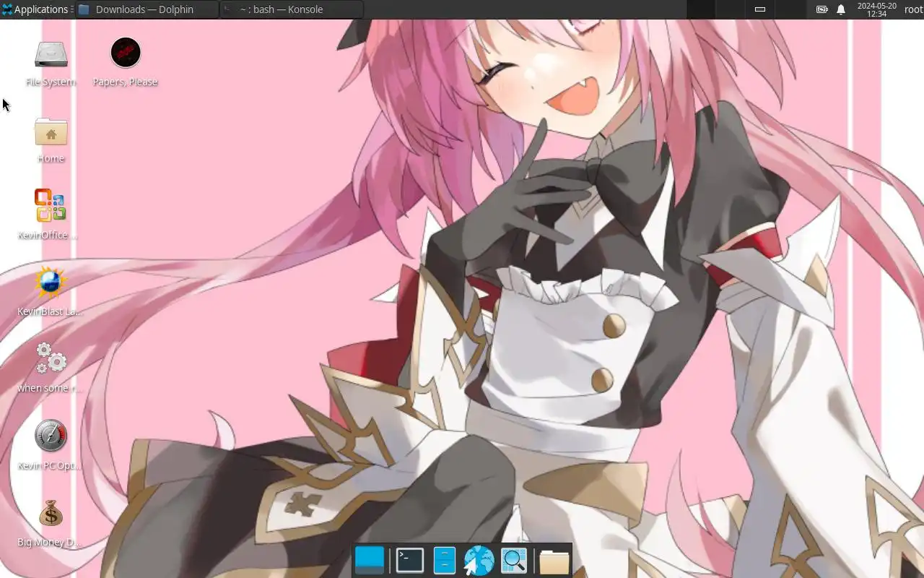Launch web browser globe icon in dock
The image size is (924, 578).
479,561
